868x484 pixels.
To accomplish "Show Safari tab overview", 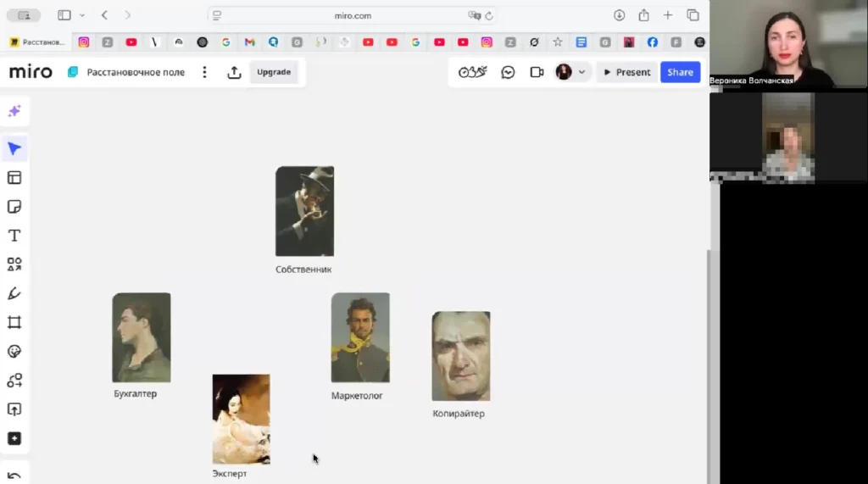I will [x=693, y=15].
